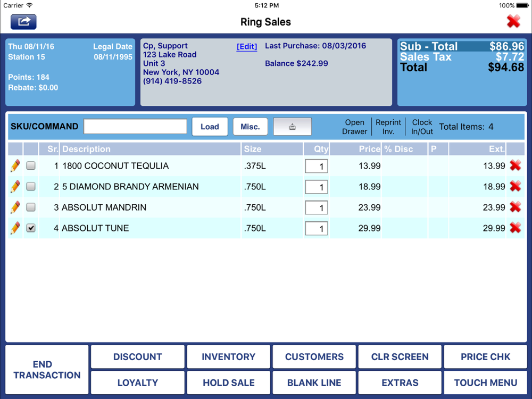This screenshot has width=532, height=399.
Task: Delete the ABSOLUT MANDRIN line with its red X
Action: 515,207
